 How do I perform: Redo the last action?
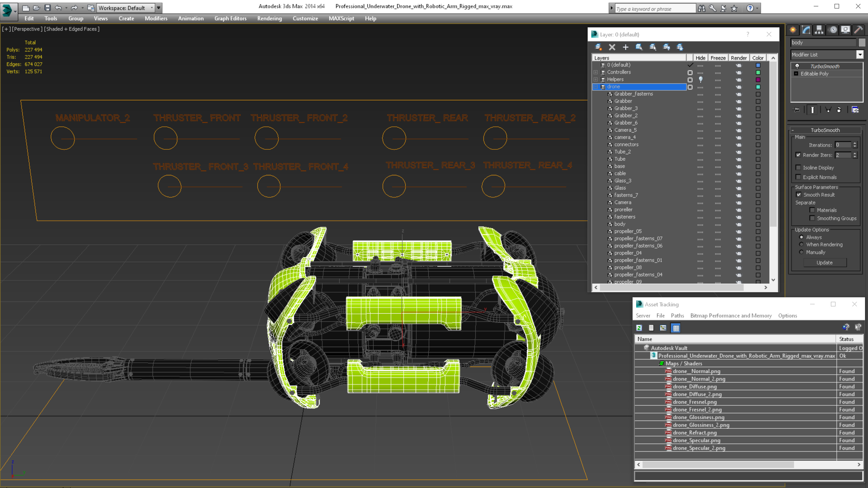point(74,8)
